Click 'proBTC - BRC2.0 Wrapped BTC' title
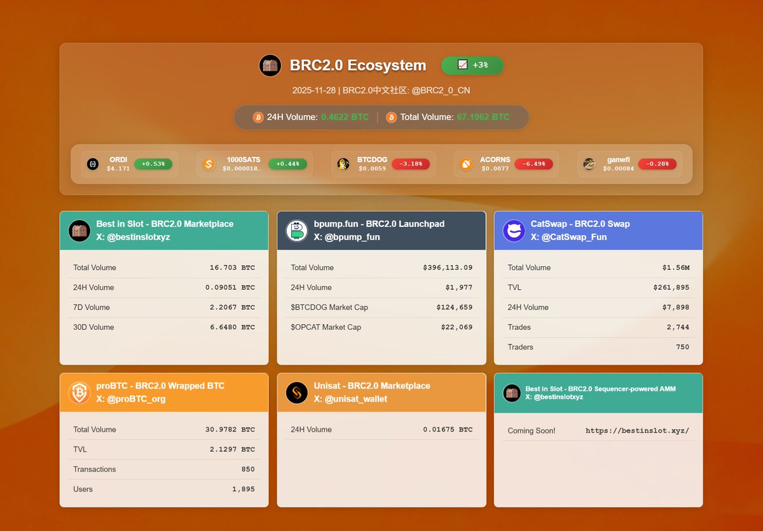 [160, 386]
